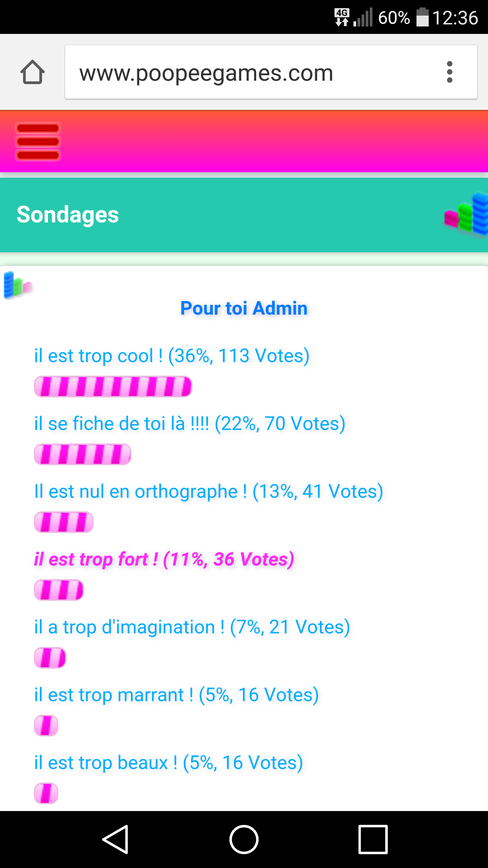Viewport: 488px width, 868px height.
Task: Open the red hamburger menu
Action: pos(38,142)
